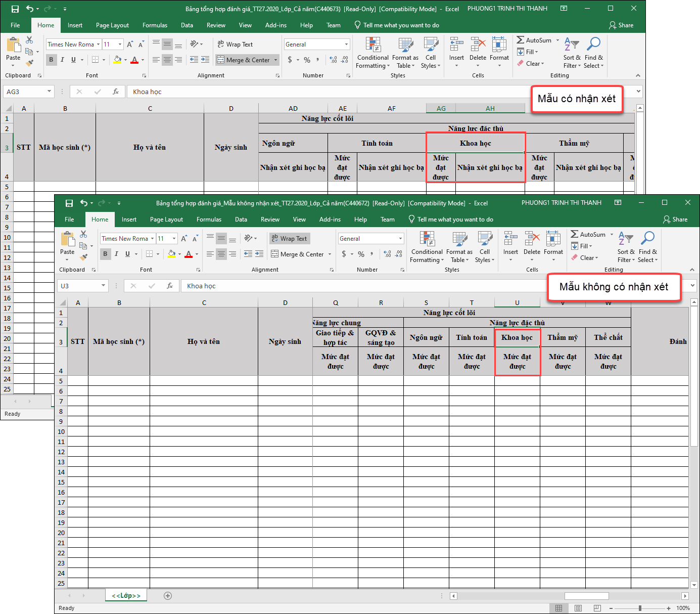700x614 pixels.
Task: Open the Data tab in the back window
Action: (x=187, y=25)
